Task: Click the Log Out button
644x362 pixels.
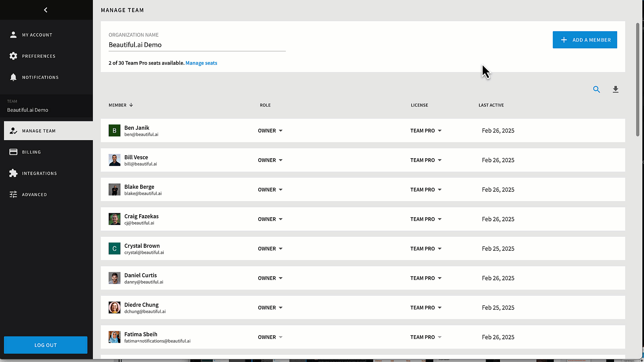Action: coord(46,345)
